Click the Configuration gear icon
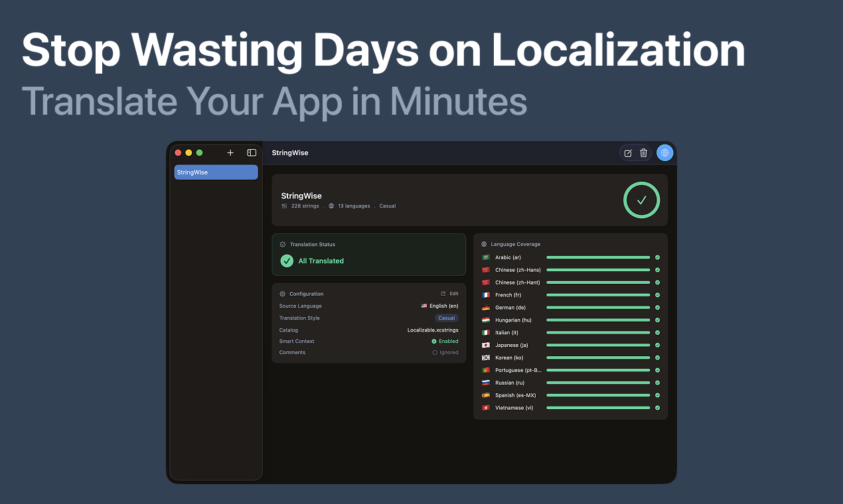 click(283, 294)
